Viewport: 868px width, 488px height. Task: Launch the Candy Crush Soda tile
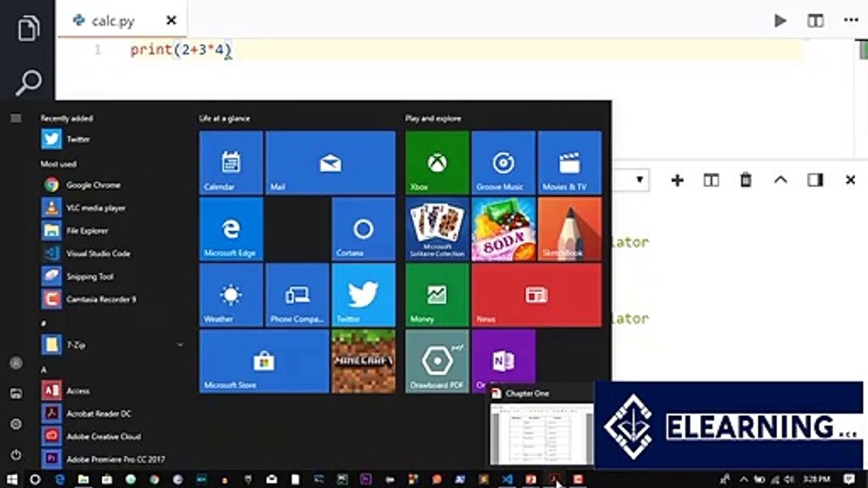click(x=503, y=229)
